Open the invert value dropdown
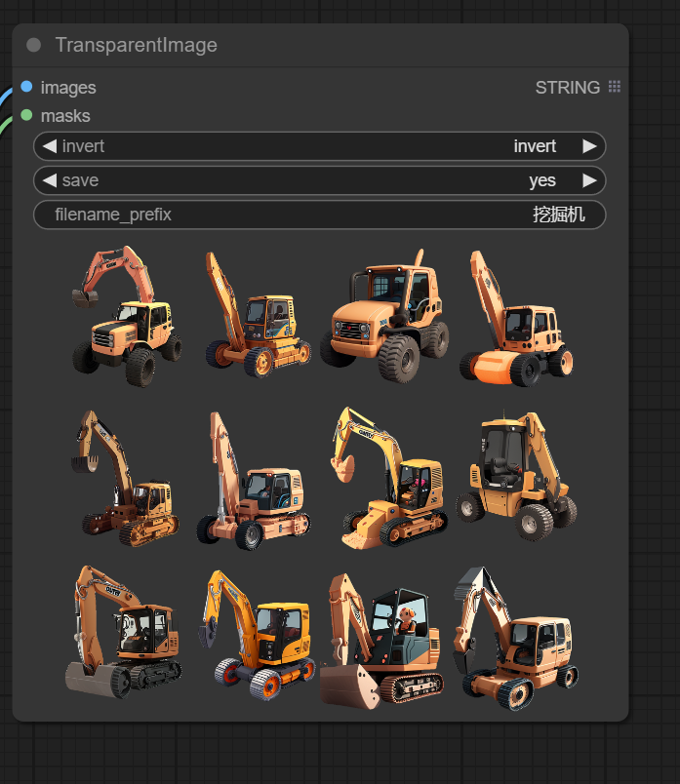 click(x=535, y=146)
